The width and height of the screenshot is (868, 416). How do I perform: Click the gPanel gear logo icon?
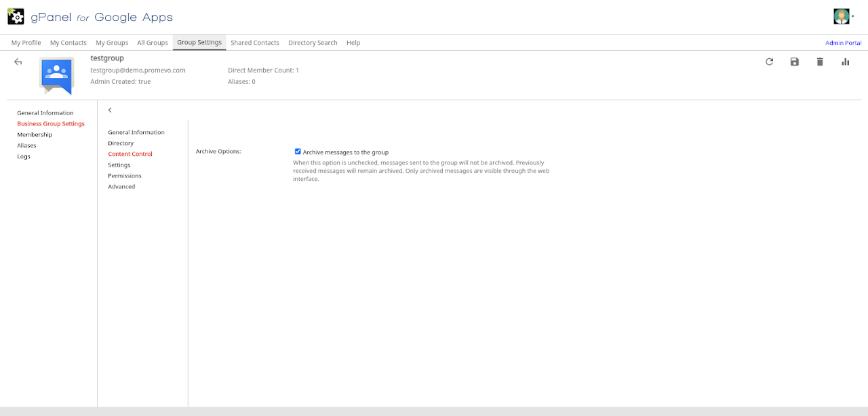[16, 16]
